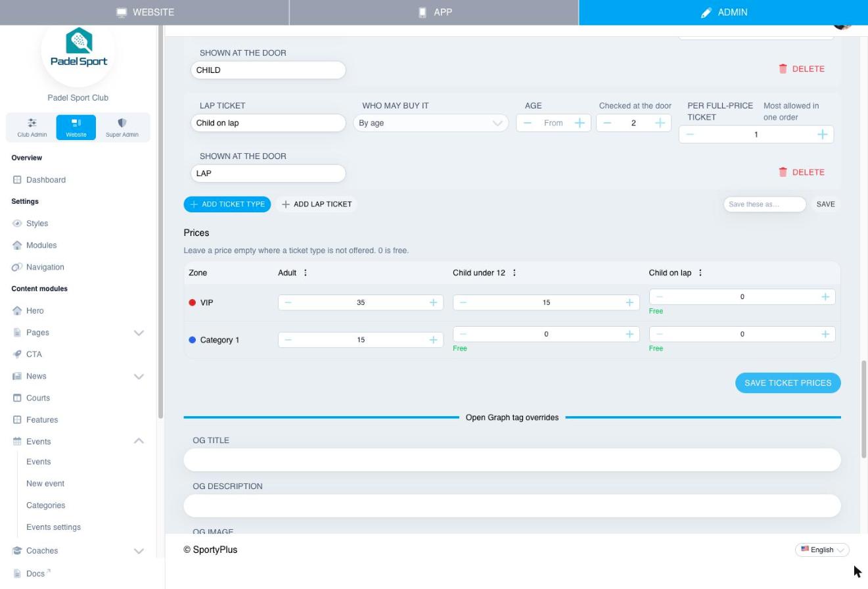
Task: Switch to the WEBSITE tab
Action: [x=145, y=12]
